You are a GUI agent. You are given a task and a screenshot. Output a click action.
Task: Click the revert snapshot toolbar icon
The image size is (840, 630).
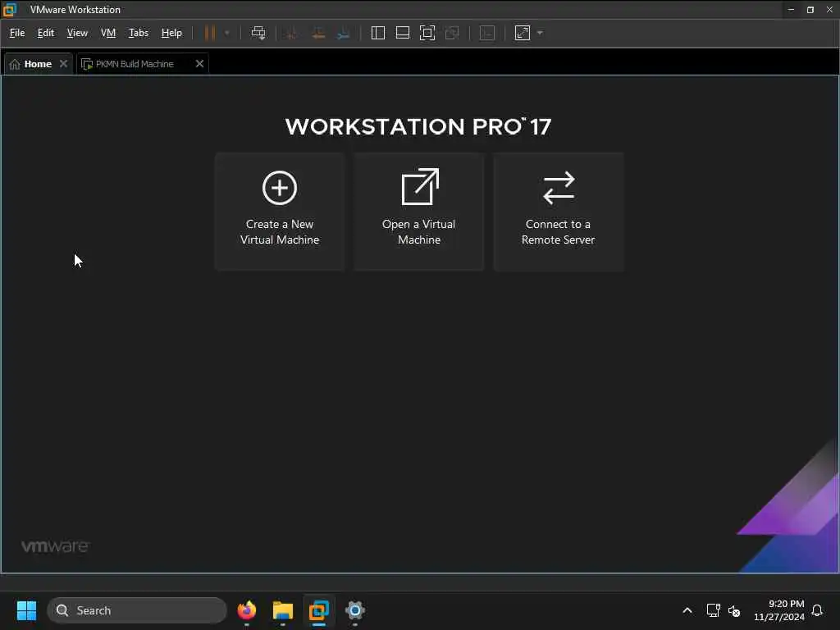click(318, 33)
